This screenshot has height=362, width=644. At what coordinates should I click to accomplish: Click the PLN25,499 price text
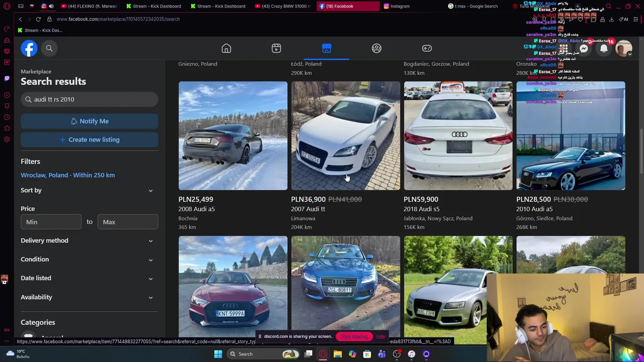click(196, 199)
